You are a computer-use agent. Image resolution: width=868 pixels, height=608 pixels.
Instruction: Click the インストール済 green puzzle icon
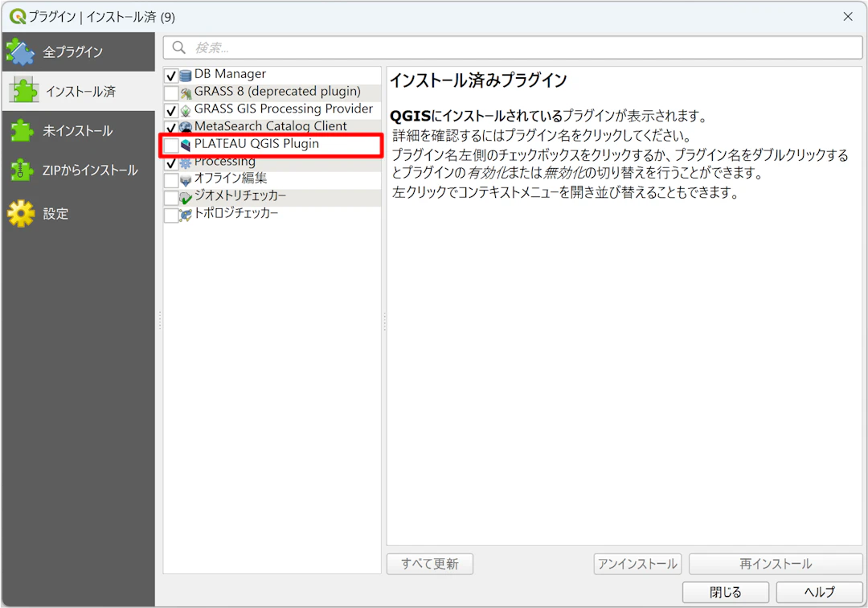(x=24, y=90)
